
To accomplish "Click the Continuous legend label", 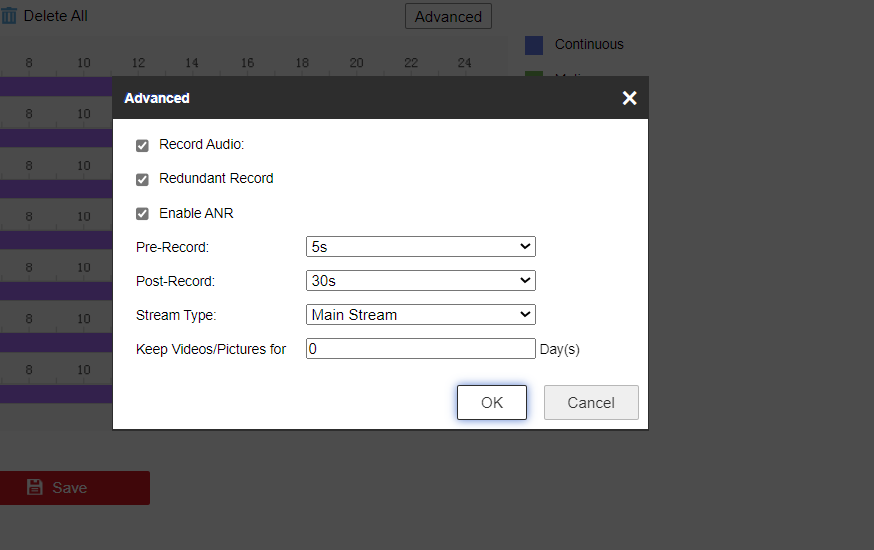I will point(589,45).
